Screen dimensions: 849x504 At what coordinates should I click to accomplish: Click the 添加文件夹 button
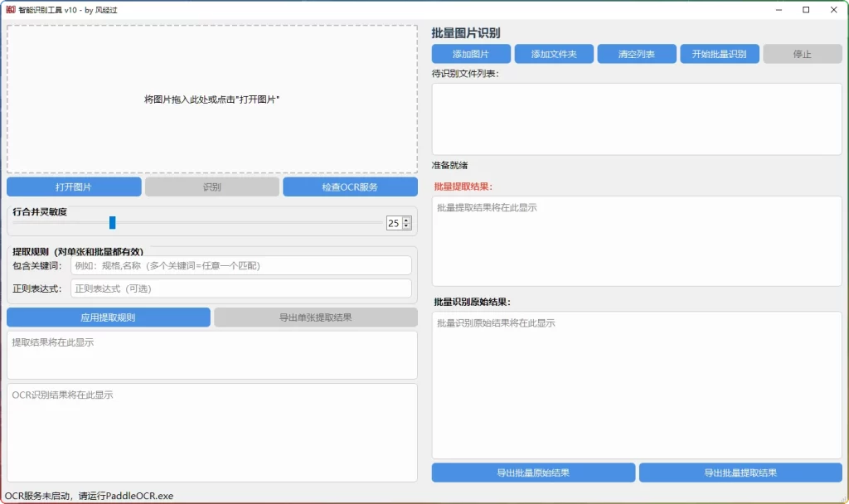click(553, 54)
